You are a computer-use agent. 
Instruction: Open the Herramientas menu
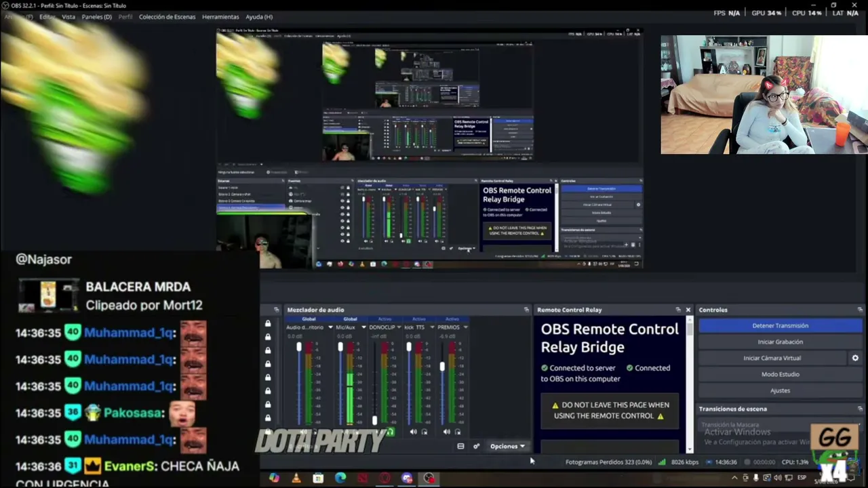tap(220, 17)
